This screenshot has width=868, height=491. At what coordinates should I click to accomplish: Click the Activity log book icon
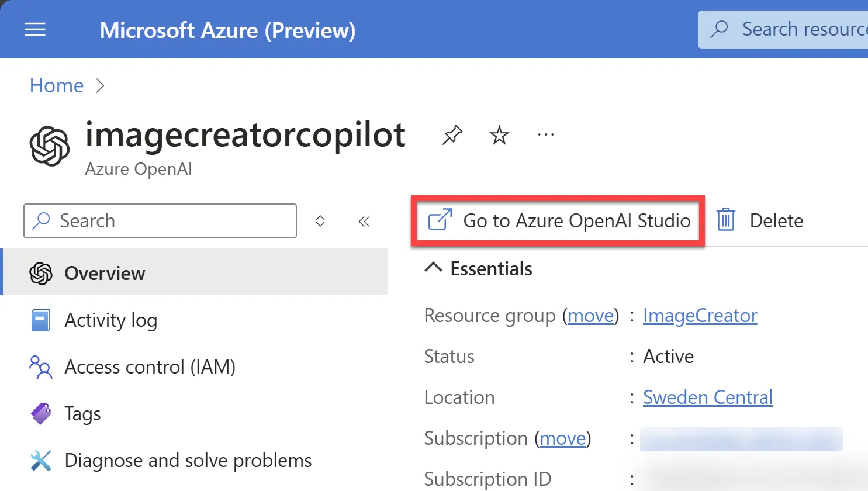click(x=40, y=320)
